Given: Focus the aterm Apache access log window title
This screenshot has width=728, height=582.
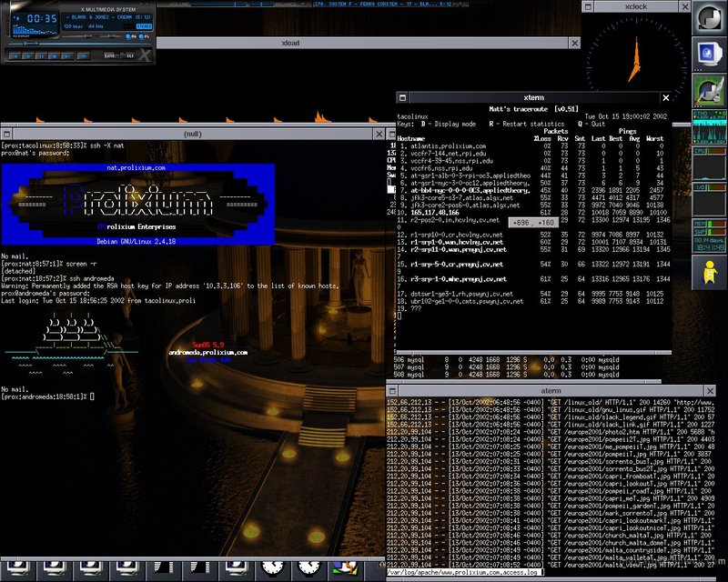Looking at the screenshot, I should (x=551, y=390).
